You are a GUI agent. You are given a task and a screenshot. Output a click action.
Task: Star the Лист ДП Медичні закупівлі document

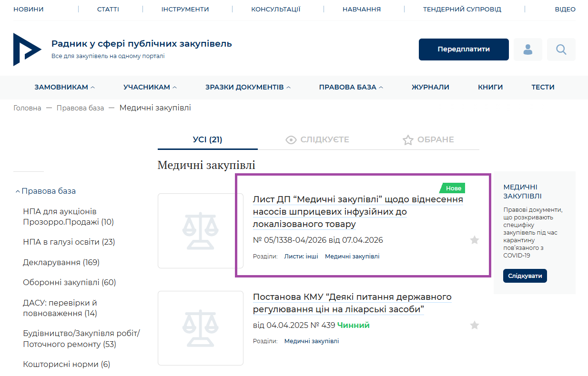tap(474, 240)
